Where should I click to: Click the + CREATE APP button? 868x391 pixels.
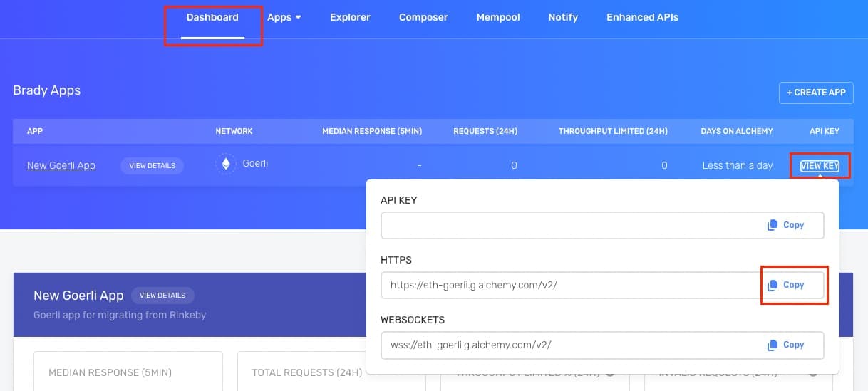click(x=816, y=93)
